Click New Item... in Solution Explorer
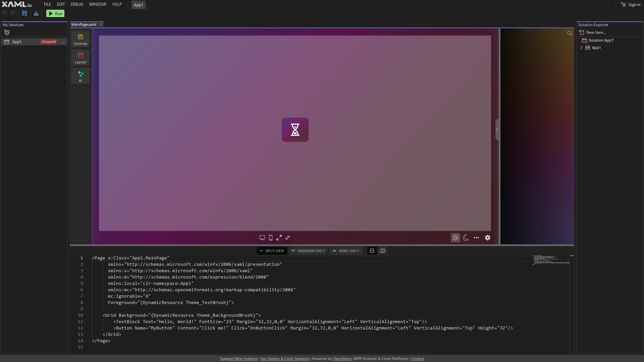Viewport: 644px width, 362px height. pos(593,33)
